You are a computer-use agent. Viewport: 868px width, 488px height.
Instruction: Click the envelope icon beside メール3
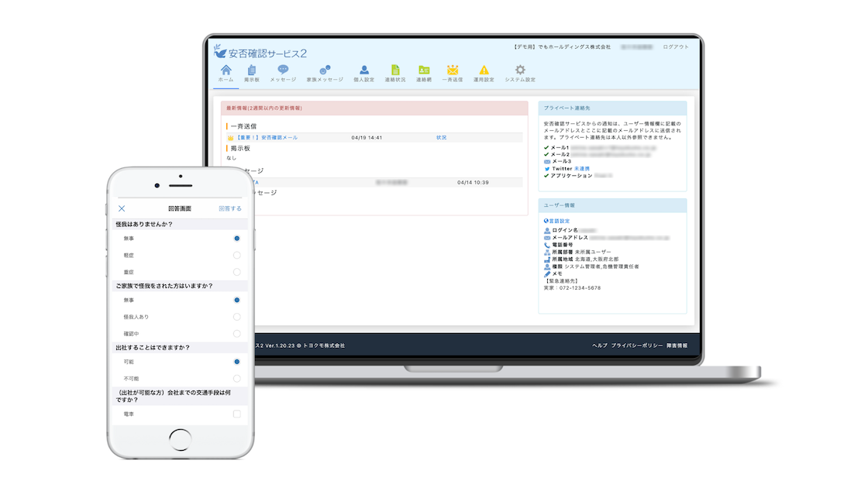click(x=547, y=162)
